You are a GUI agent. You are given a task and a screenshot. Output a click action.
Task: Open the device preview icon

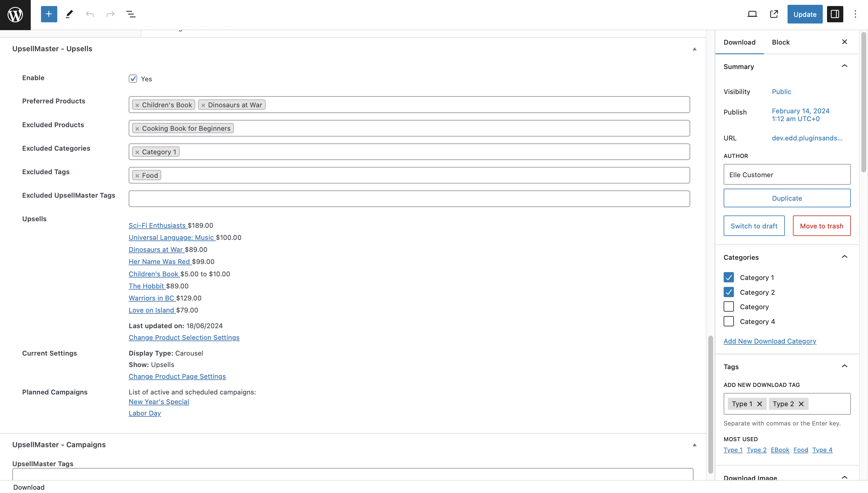(x=752, y=14)
